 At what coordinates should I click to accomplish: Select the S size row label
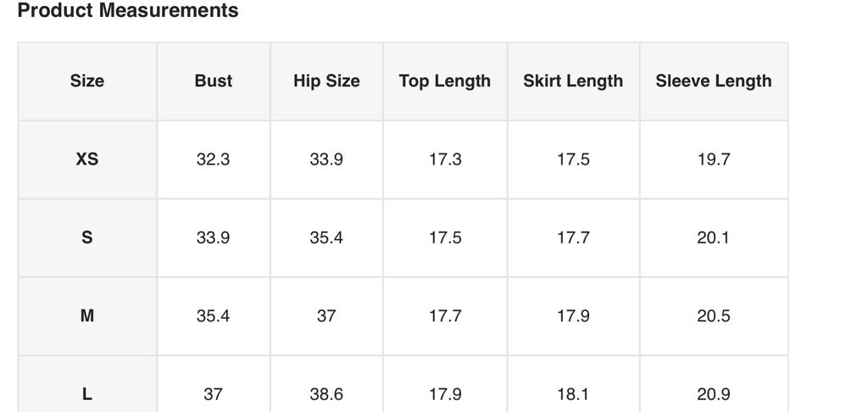point(87,237)
